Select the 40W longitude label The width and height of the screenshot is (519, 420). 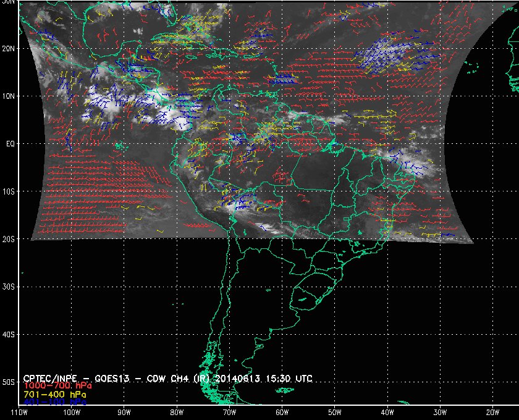(x=387, y=412)
